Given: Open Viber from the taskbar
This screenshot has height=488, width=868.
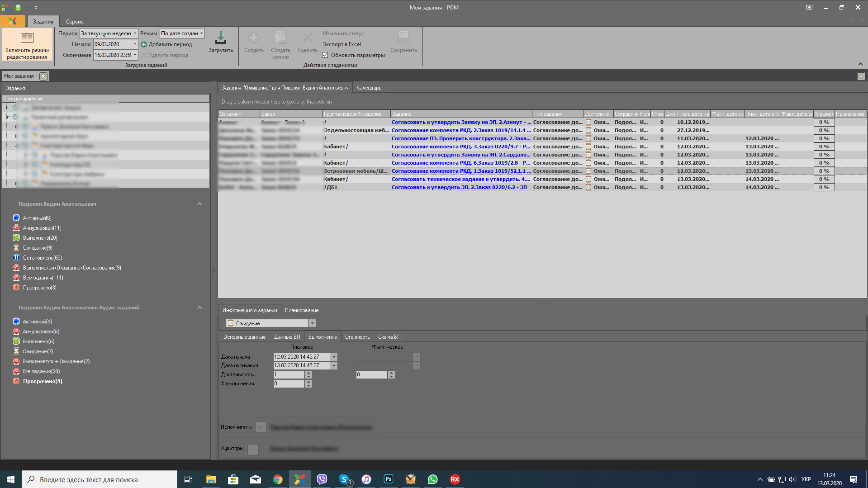Looking at the screenshot, I should (322, 479).
